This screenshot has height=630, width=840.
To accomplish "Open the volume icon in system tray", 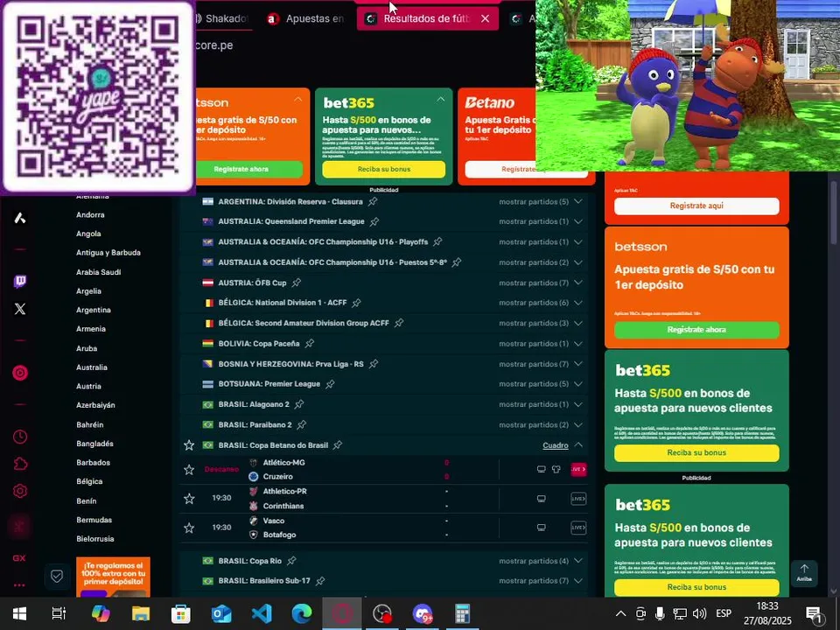I will (x=699, y=613).
